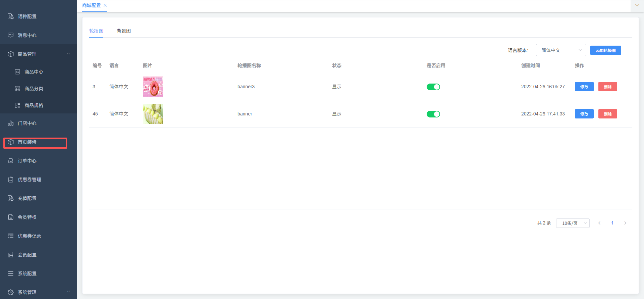
Task: Click the 商品分类 grid icon
Action: [x=17, y=89]
